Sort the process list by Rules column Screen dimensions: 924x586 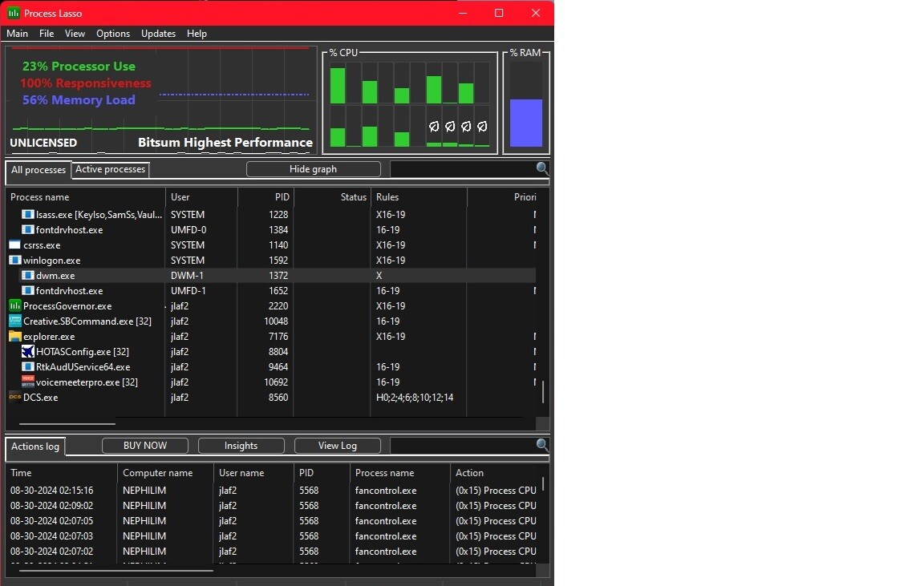point(419,196)
